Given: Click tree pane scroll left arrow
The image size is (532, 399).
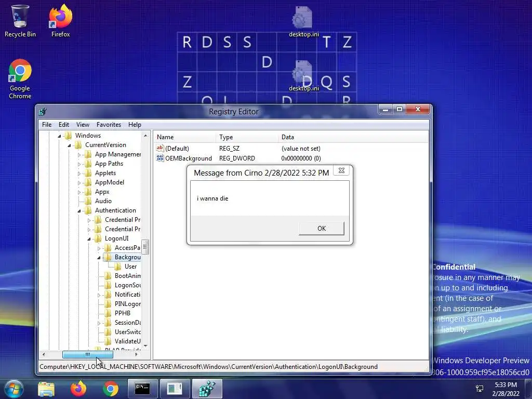Looking at the screenshot, I should (x=44, y=354).
